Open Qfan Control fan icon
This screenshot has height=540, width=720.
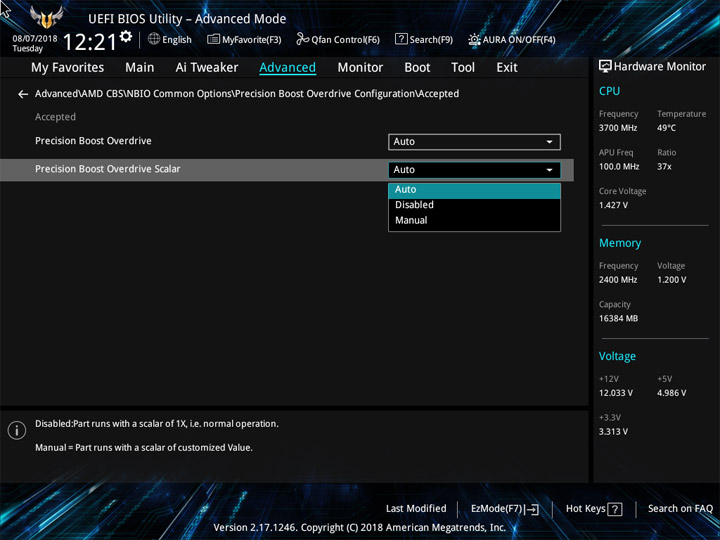[x=302, y=39]
